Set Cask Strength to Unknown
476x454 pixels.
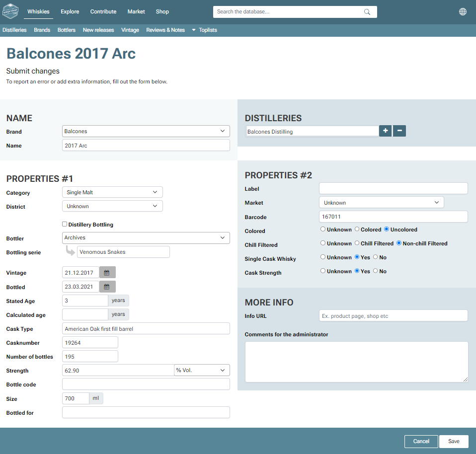pos(323,271)
